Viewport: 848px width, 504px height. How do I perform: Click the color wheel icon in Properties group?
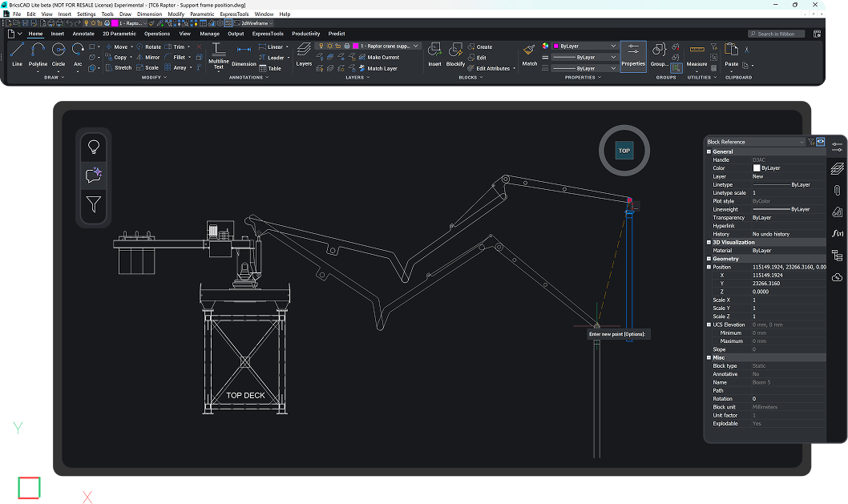pyautogui.click(x=545, y=46)
